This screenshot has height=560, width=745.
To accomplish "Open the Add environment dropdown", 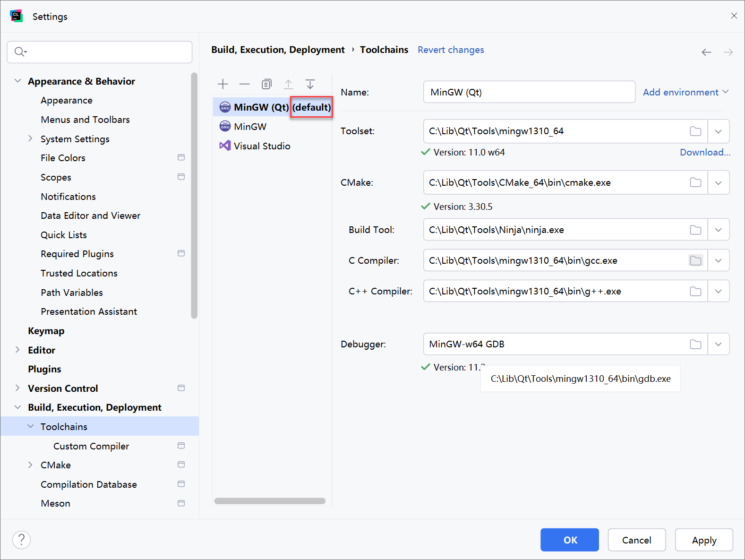I will coord(685,92).
